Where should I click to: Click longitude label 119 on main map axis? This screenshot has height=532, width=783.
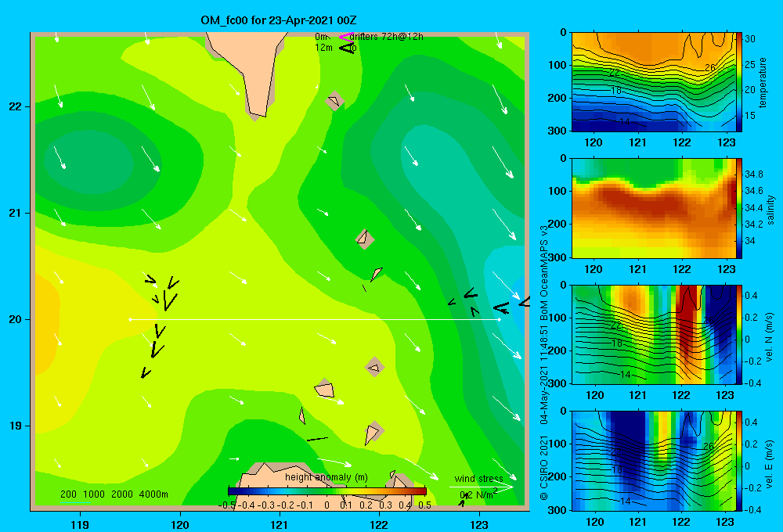click(81, 524)
